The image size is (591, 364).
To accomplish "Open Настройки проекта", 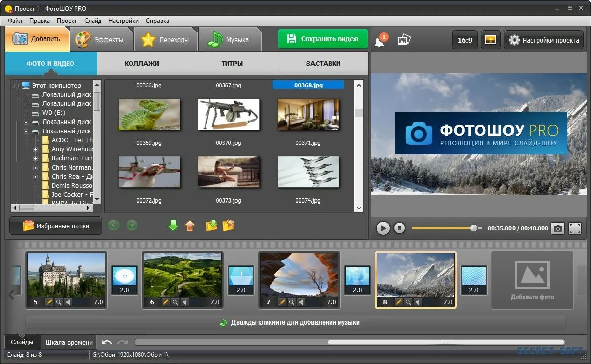I will point(544,40).
